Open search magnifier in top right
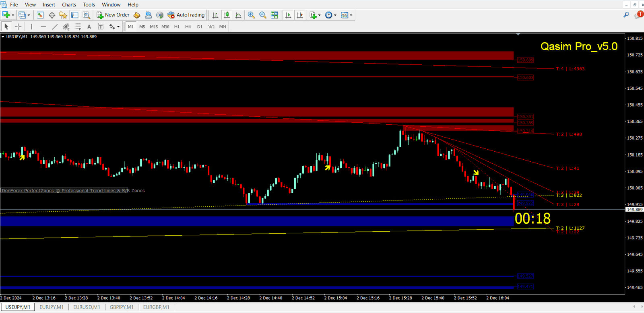Viewport: 644px width, 313px height. pos(626,15)
